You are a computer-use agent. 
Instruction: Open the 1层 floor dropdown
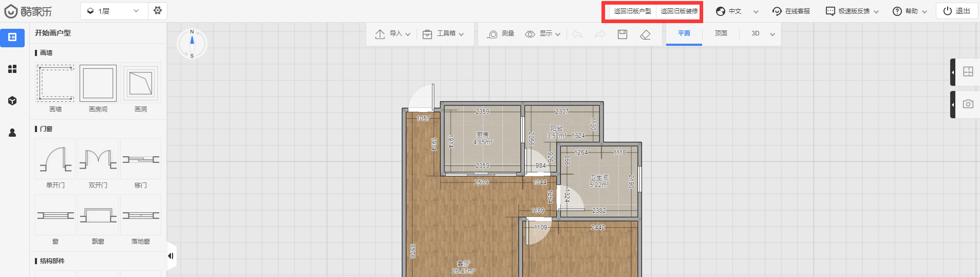coord(114,11)
